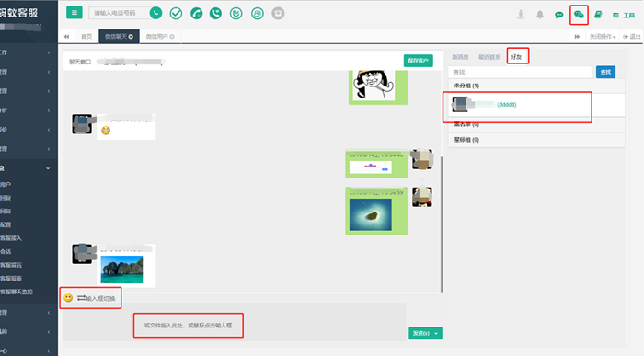Click the green 保存客户 button
Viewport: 644px width, 356px height.
418,61
